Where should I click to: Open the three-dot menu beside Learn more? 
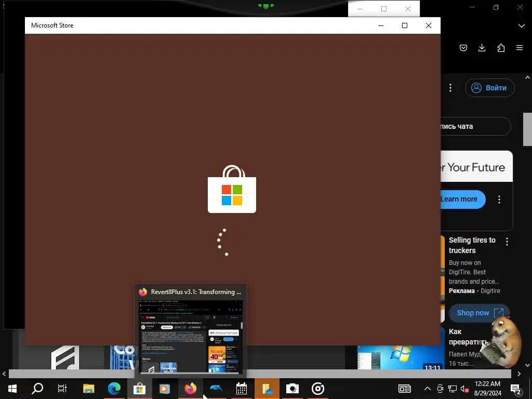pyautogui.click(x=499, y=199)
